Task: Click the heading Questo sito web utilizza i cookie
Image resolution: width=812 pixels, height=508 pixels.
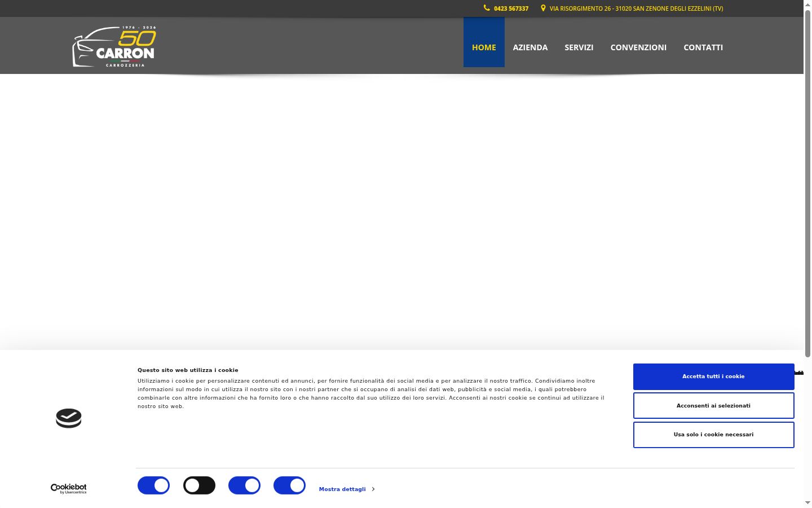Action: [x=188, y=370]
